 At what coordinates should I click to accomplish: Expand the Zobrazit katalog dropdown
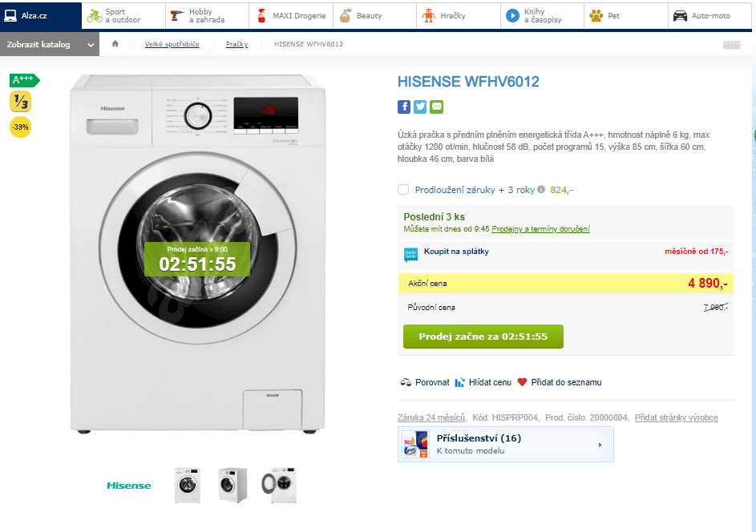50,44
